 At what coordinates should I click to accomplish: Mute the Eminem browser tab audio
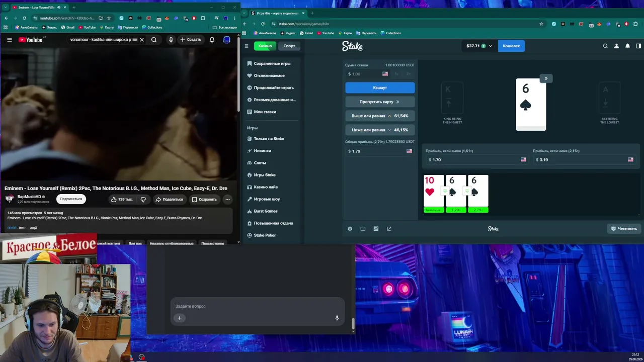click(x=59, y=8)
